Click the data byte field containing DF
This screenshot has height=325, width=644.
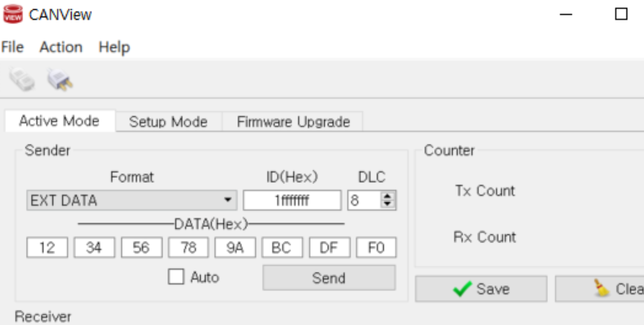click(330, 247)
